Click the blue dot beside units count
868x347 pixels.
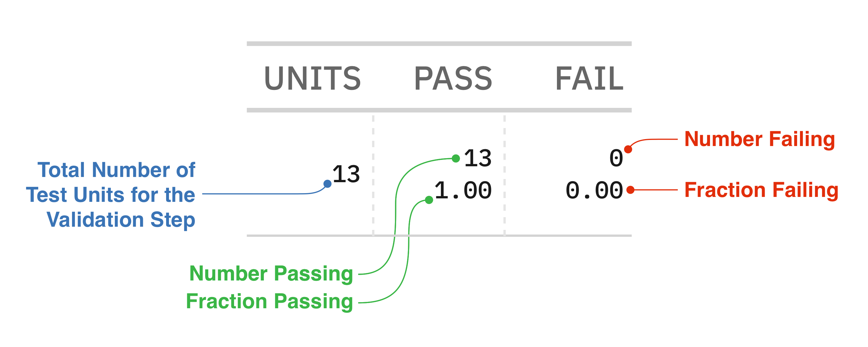(327, 184)
